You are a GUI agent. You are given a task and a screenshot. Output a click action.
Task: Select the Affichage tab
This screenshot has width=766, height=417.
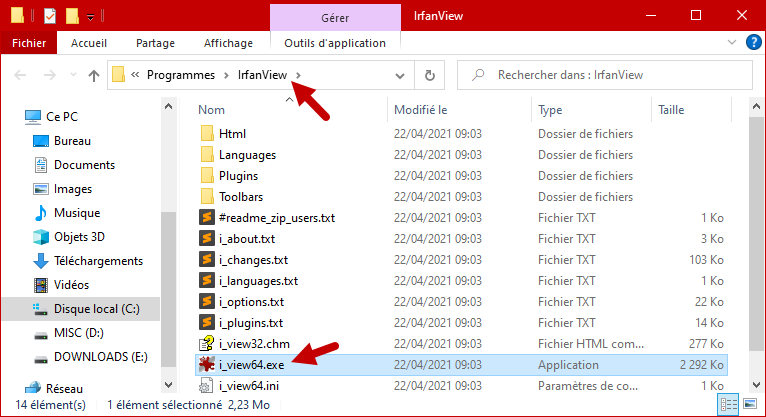coord(228,43)
